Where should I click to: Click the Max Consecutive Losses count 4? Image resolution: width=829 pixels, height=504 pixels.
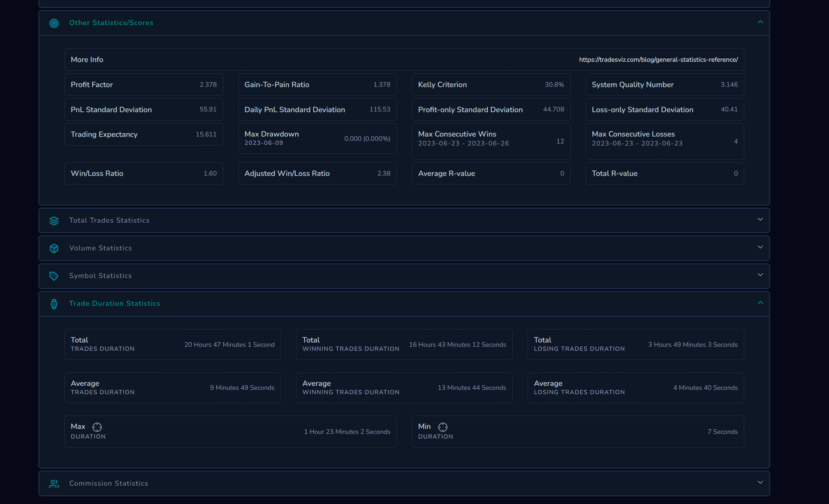[x=736, y=141]
